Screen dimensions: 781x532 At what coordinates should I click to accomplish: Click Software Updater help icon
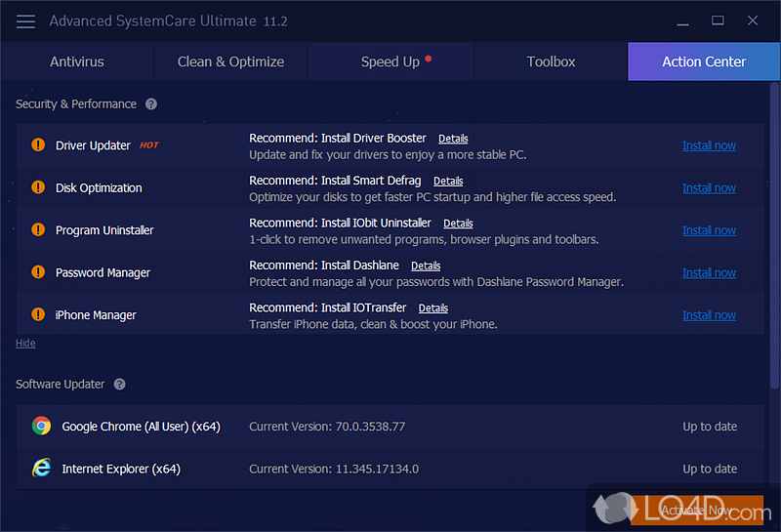coord(119,384)
